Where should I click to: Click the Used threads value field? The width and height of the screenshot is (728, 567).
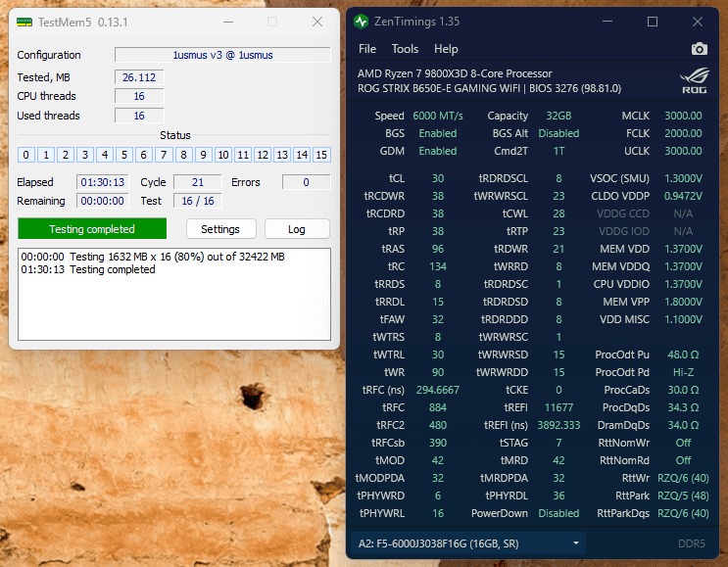click(139, 116)
